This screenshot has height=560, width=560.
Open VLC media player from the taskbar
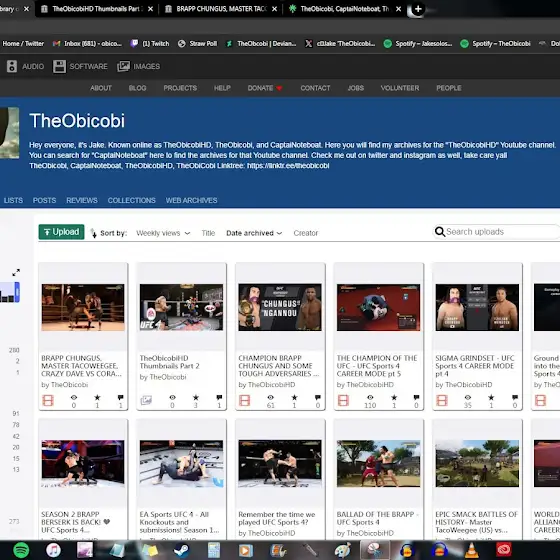coord(471,550)
